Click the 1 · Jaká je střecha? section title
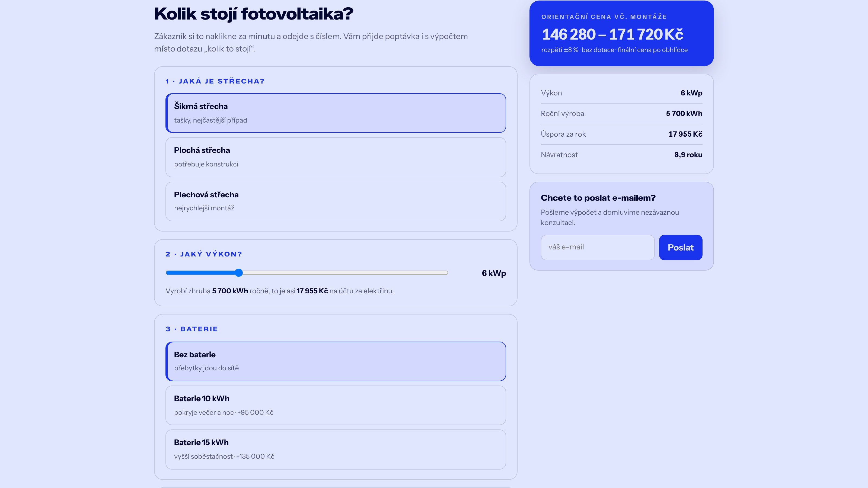The width and height of the screenshot is (868, 488). pyautogui.click(x=215, y=81)
